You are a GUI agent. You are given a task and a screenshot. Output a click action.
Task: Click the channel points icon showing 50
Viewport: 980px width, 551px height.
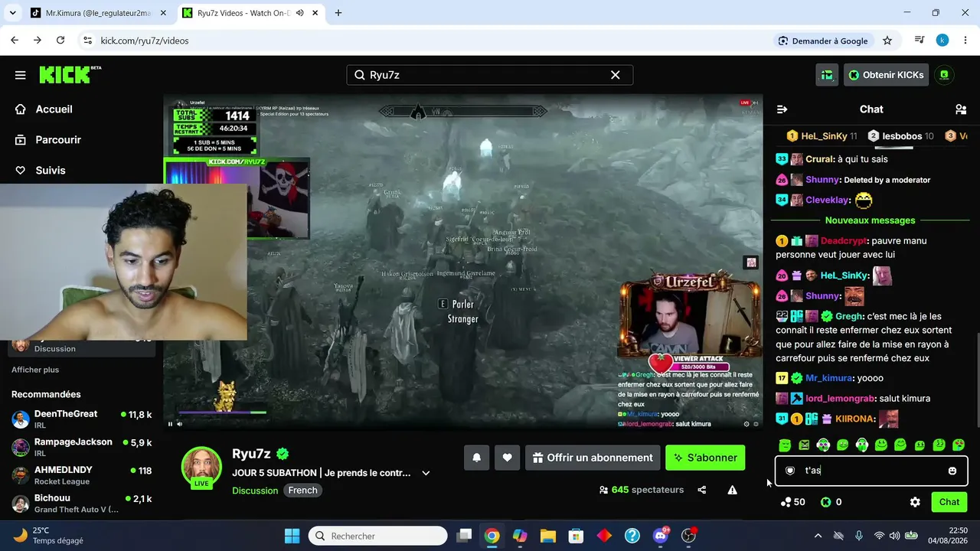click(786, 502)
